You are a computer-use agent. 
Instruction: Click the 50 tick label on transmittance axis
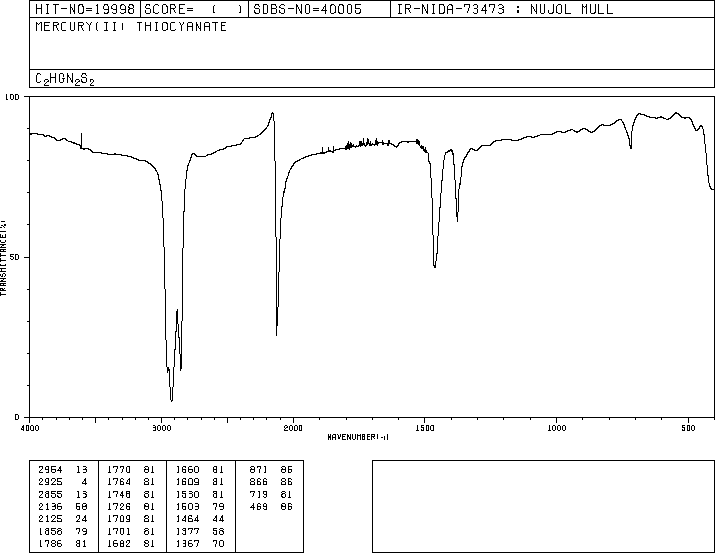point(15,257)
